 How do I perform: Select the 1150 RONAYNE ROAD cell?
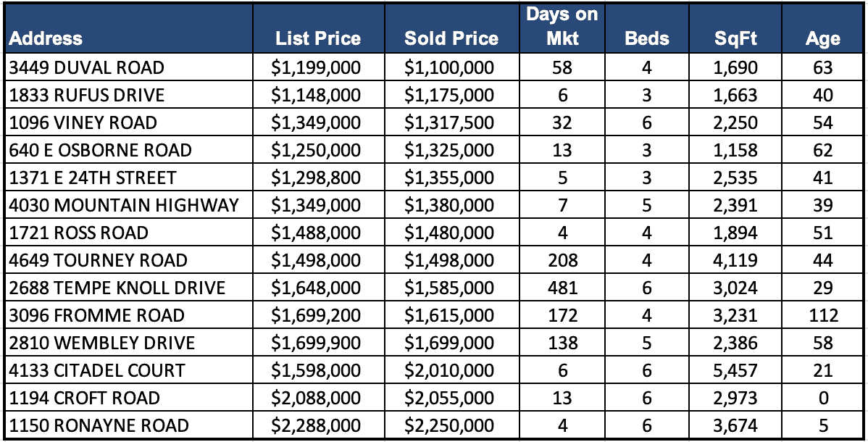tap(99, 426)
